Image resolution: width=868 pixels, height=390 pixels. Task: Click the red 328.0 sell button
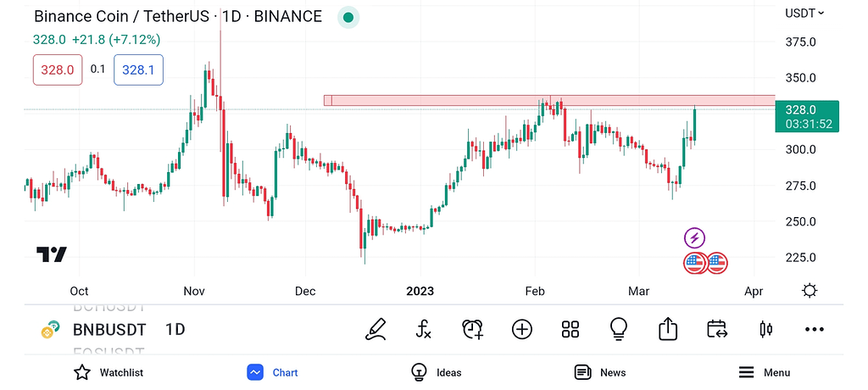pyautogui.click(x=58, y=70)
